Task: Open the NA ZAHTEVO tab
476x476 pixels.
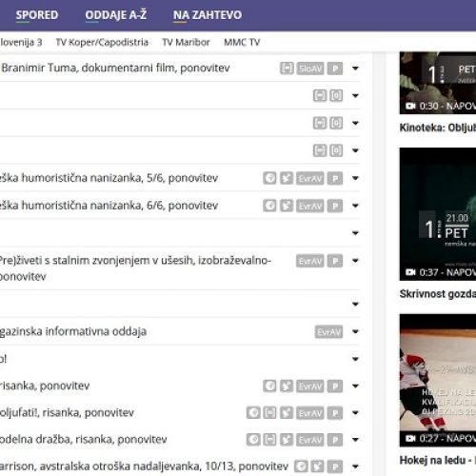Action: click(208, 15)
